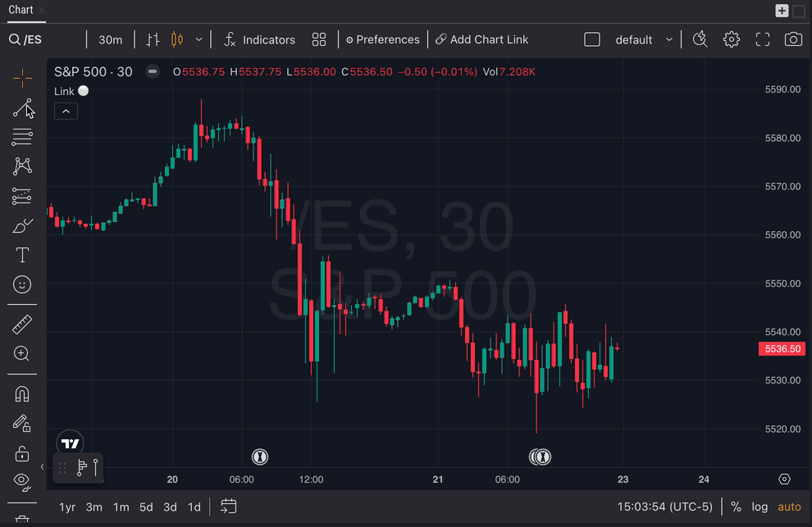This screenshot has width=812, height=527.
Task: Open the Indicators menu
Action: click(259, 39)
